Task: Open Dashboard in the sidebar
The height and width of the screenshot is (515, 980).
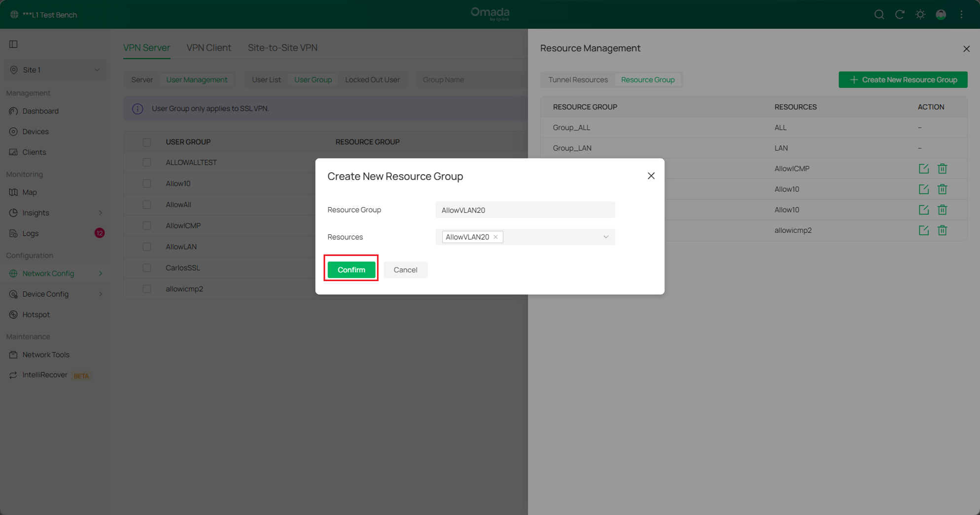Action: (40, 111)
